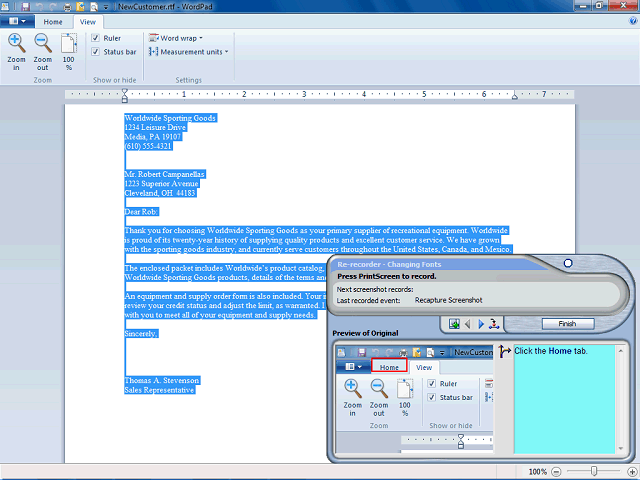Image resolution: width=640 pixels, height=480 pixels.
Task: Click Redo in WordPad's Quick Access Toolbar
Action: [53, 7]
